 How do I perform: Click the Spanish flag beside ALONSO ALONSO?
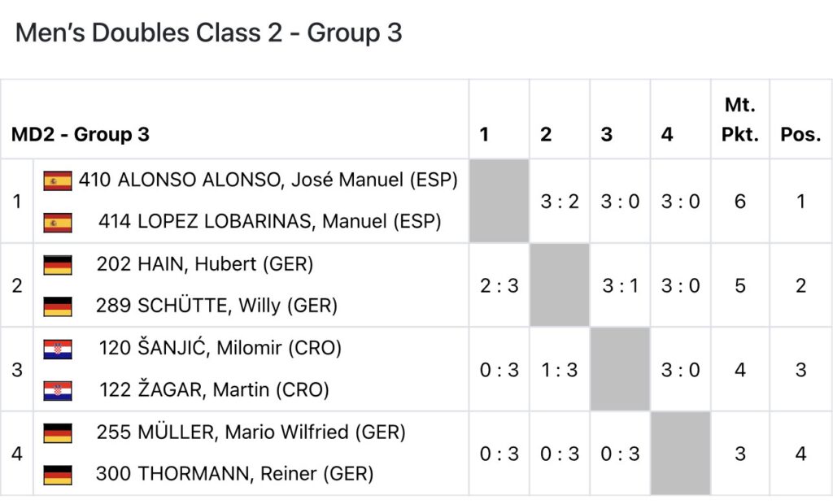pos(58,180)
